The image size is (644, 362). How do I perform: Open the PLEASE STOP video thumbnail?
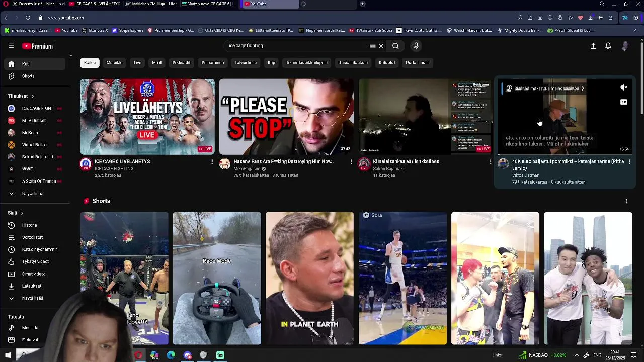[x=286, y=117]
